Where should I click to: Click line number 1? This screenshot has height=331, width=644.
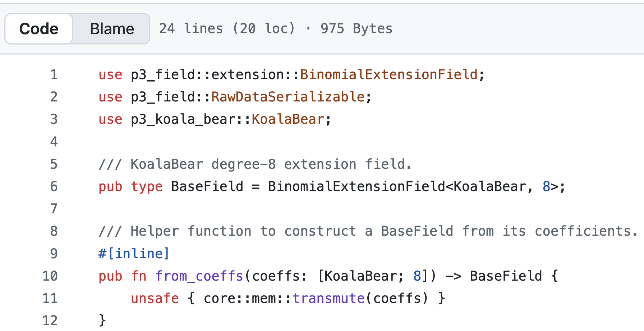click(x=54, y=74)
